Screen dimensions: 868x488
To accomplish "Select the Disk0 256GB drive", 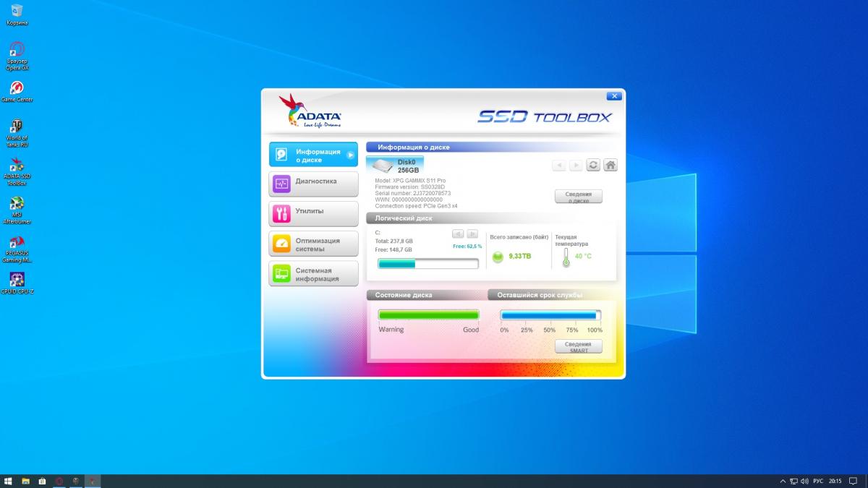I will (x=395, y=166).
